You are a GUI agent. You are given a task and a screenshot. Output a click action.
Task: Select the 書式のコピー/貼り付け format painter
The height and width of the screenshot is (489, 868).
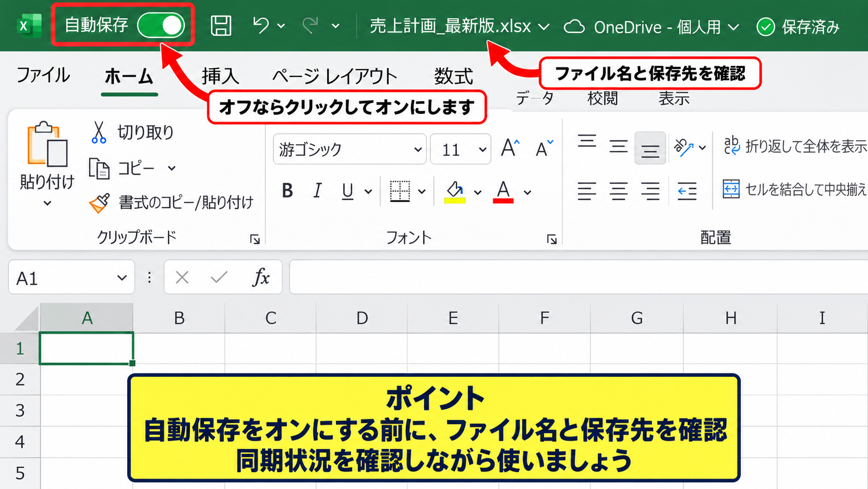point(171,203)
